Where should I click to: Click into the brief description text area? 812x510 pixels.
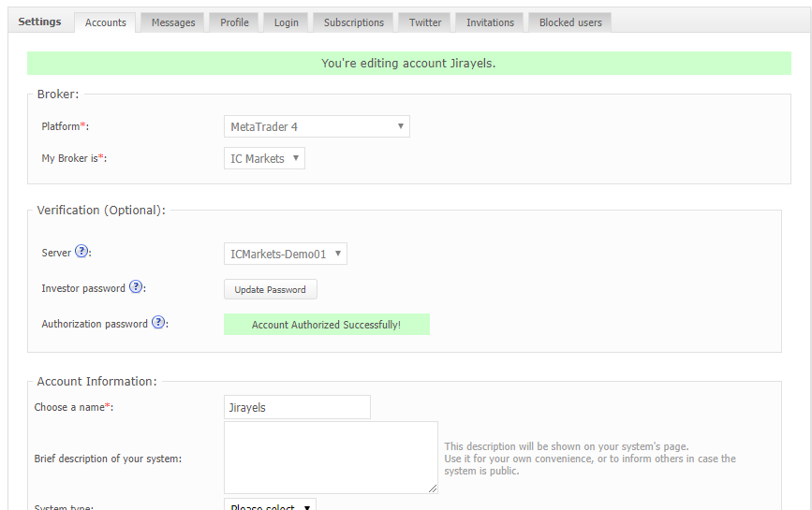[330, 457]
